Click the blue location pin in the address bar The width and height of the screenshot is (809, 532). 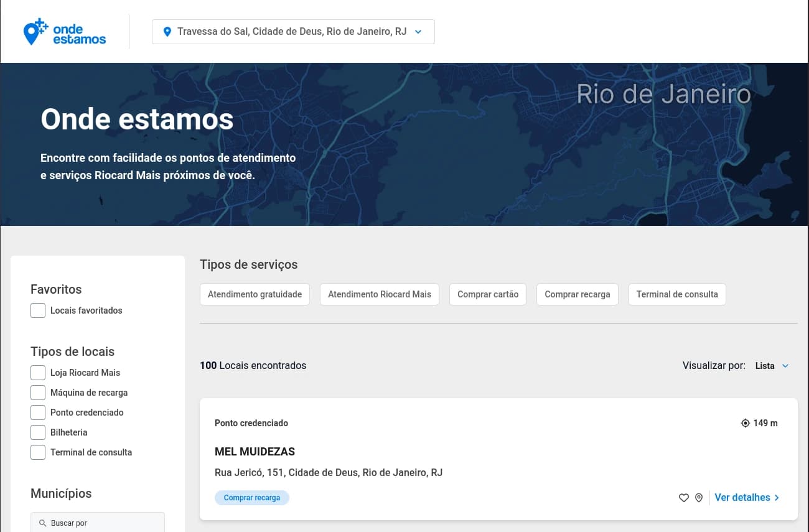click(167, 31)
